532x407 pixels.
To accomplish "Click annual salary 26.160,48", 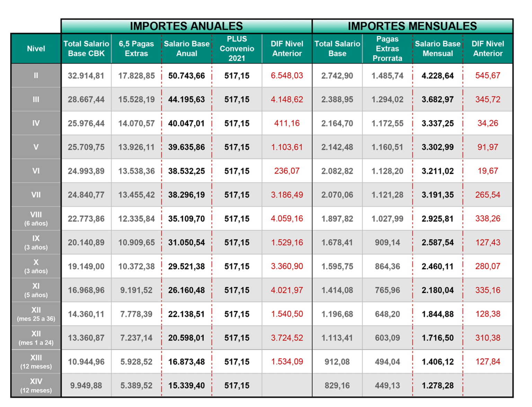I will 187,290.
